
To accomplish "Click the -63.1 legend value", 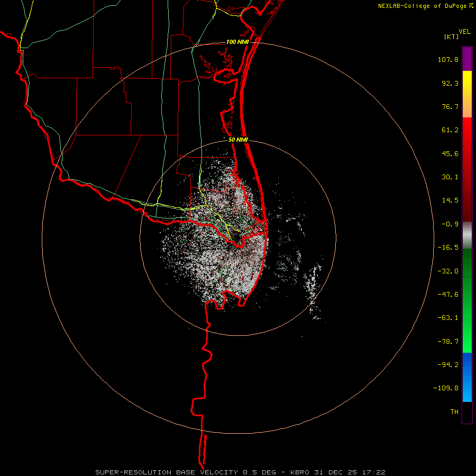I will point(448,318).
